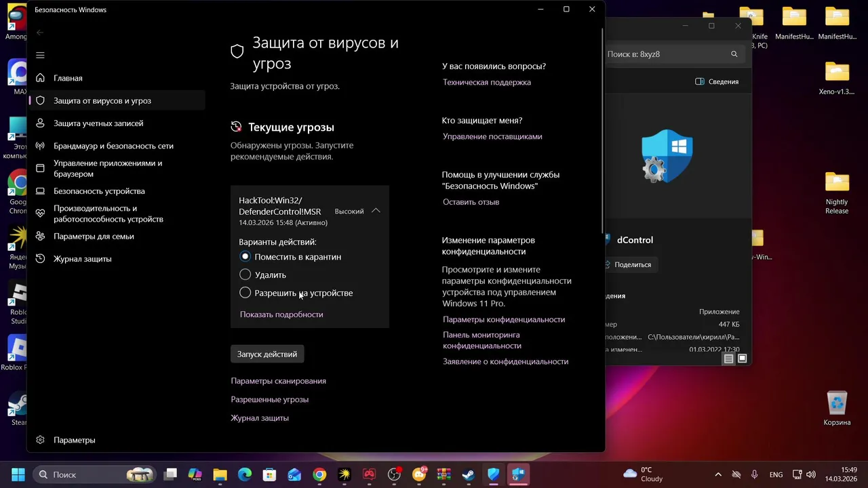Screen dimensions: 868x488
Task: Click the search magnifier in Explorer window
Action: point(734,54)
